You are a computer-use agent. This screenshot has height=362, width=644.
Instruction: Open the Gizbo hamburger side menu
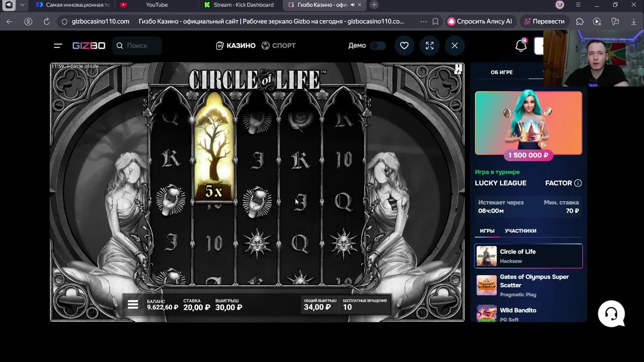(58, 45)
